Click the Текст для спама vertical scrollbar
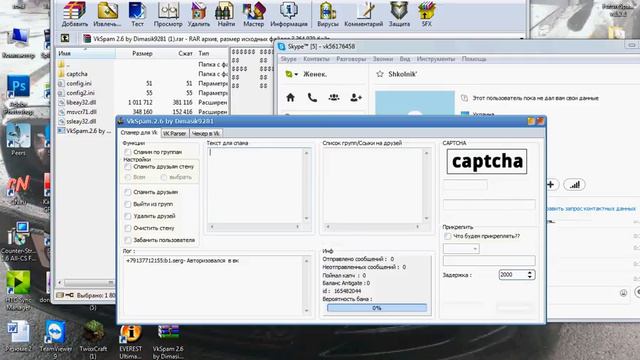The image size is (640, 360). coord(307,186)
